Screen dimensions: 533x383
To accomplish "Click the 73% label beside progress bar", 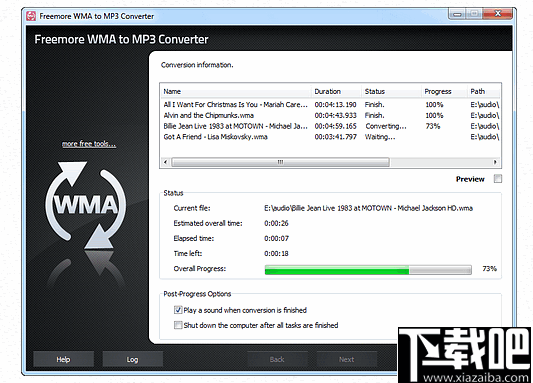I will (489, 269).
